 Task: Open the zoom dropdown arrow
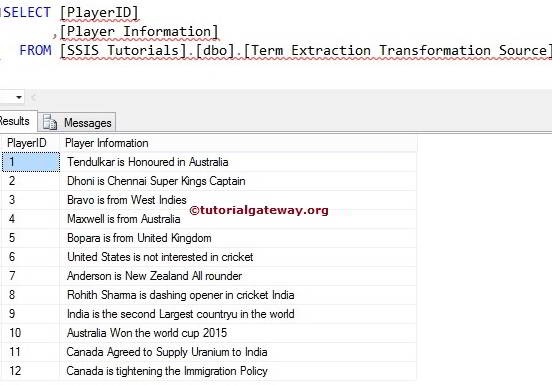[19, 97]
